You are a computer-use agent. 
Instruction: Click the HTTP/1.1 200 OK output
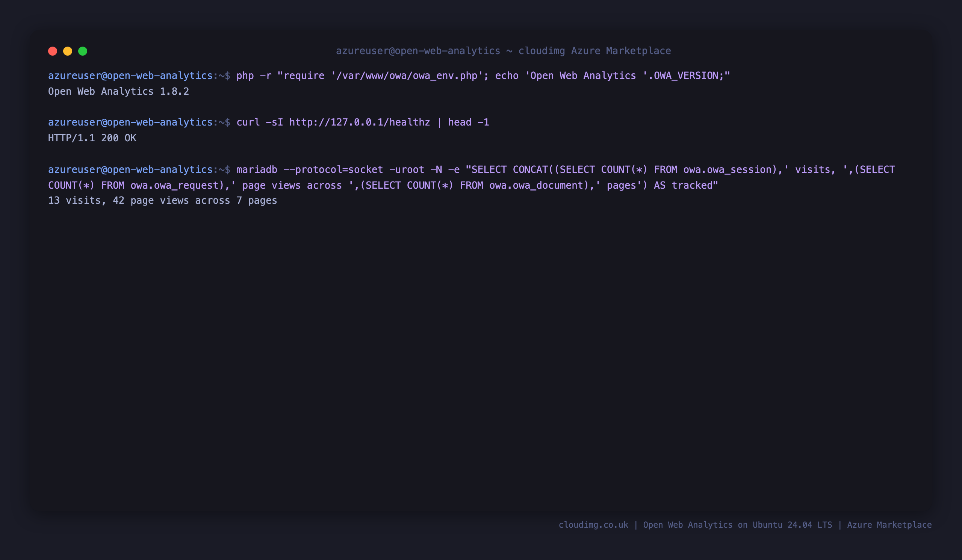(x=92, y=138)
